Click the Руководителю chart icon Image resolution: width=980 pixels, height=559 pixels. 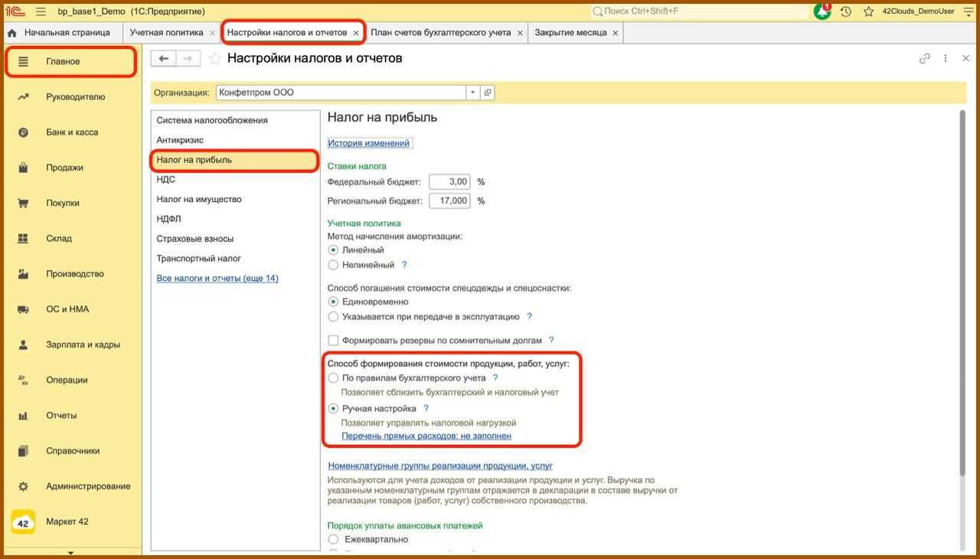coord(23,96)
